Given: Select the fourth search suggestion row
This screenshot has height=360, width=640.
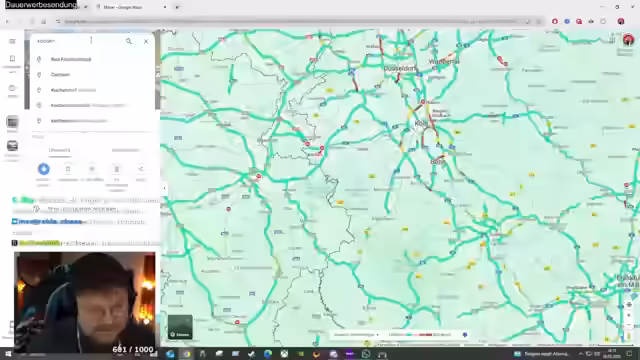Looking at the screenshot, I should (92, 105).
